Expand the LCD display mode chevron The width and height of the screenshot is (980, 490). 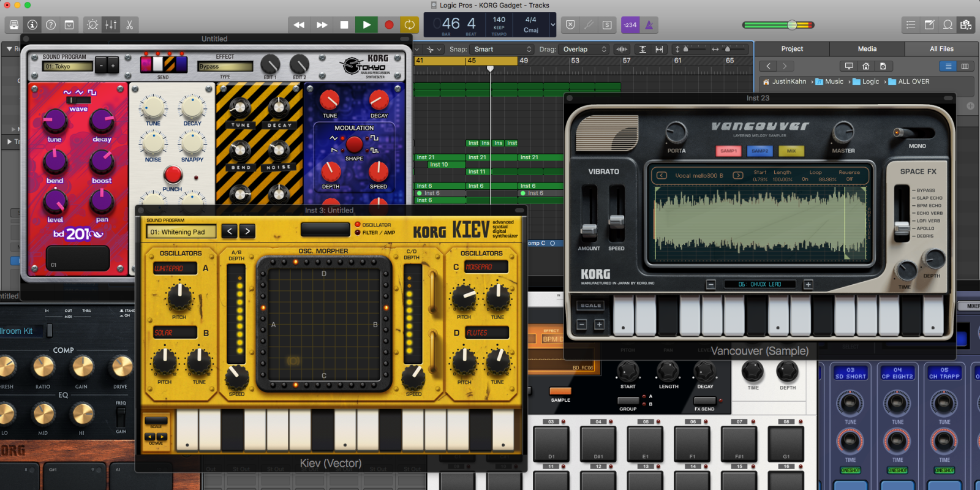[x=552, y=25]
